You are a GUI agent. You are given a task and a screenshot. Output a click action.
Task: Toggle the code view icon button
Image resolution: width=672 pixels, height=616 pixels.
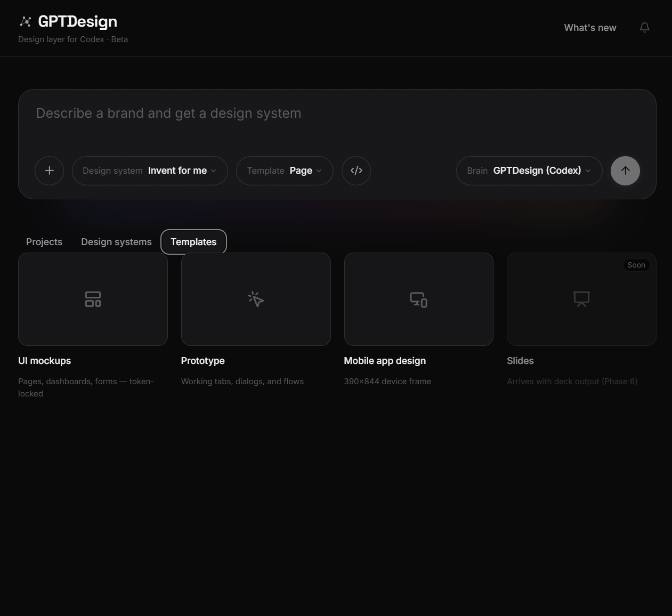(356, 171)
